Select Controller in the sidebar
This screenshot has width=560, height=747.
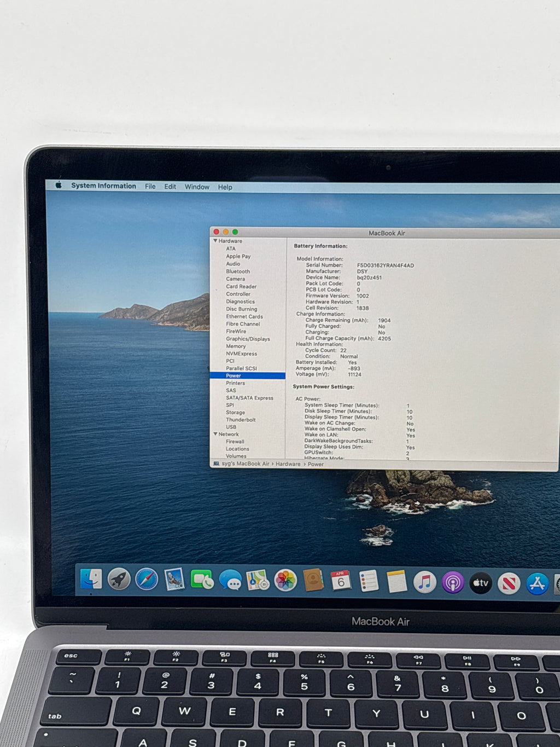pyautogui.click(x=238, y=294)
